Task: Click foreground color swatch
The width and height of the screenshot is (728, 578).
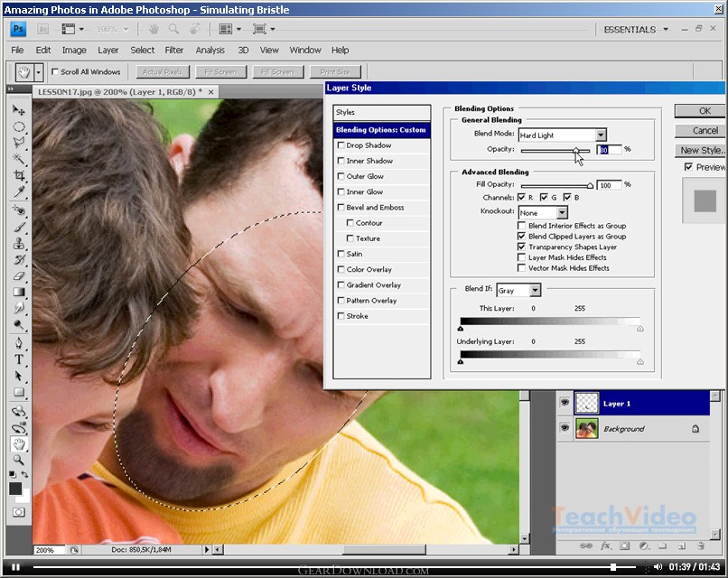Action: pos(15,489)
